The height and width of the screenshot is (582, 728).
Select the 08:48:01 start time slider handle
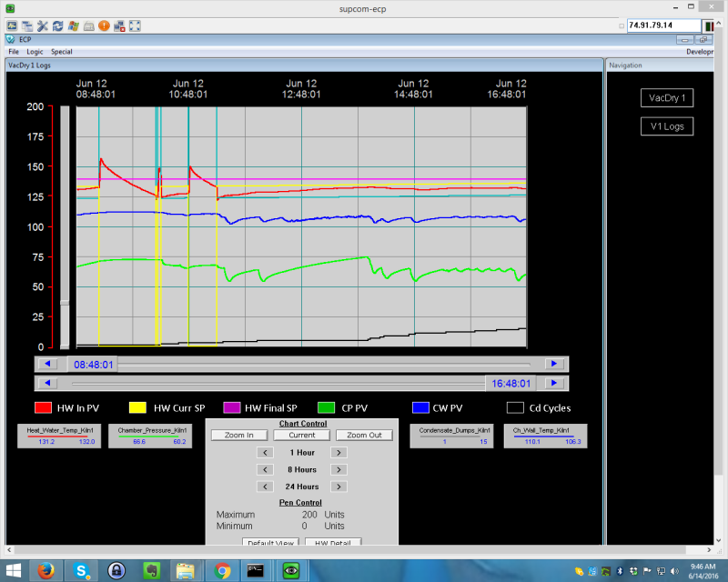pyautogui.click(x=94, y=365)
